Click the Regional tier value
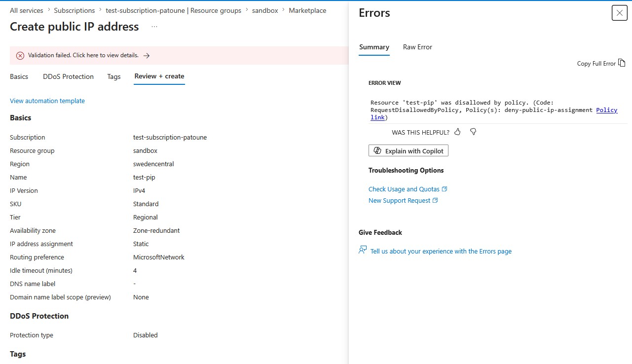Screen dimensions: 632x364 [146, 217]
